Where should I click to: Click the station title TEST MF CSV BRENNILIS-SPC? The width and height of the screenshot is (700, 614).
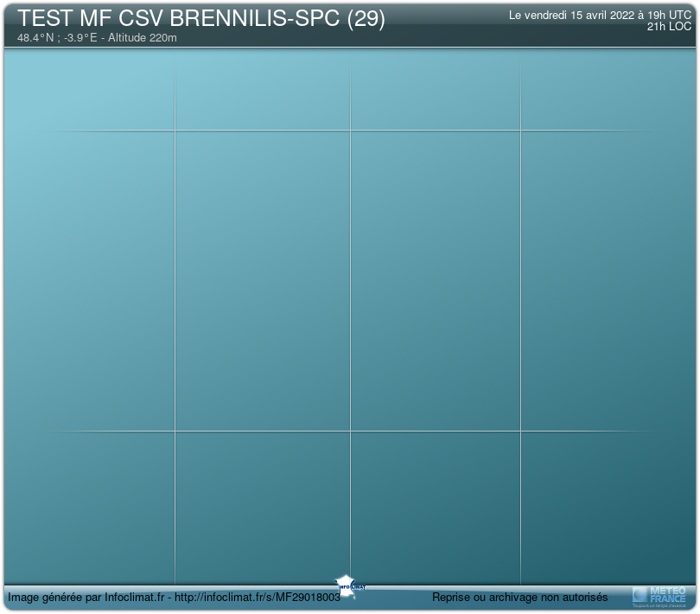(179, 19)
